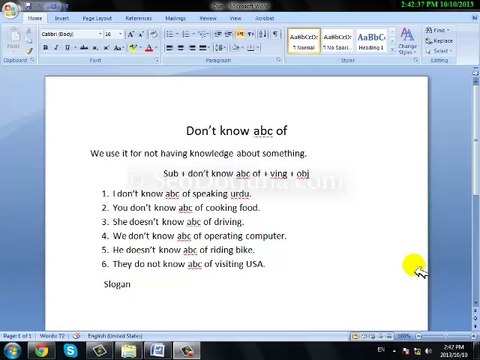Click the Words: 72 status indicator
Screen dimensions: 480x360
52,336
